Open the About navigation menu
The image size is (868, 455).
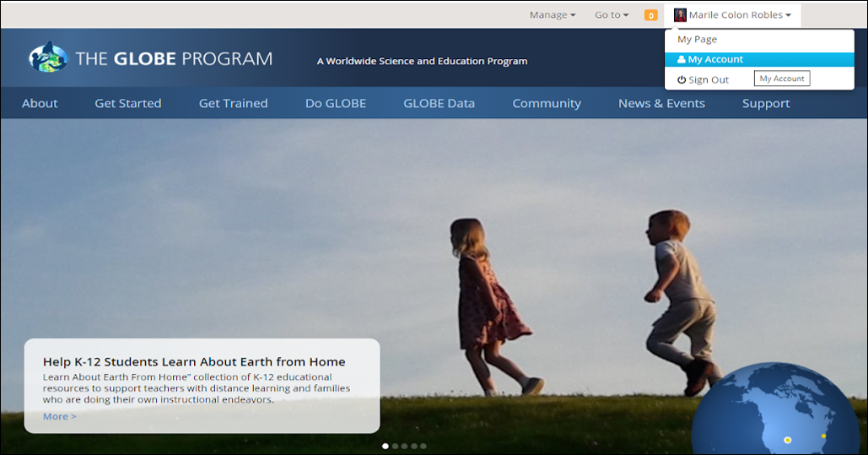tap(40, 103)
